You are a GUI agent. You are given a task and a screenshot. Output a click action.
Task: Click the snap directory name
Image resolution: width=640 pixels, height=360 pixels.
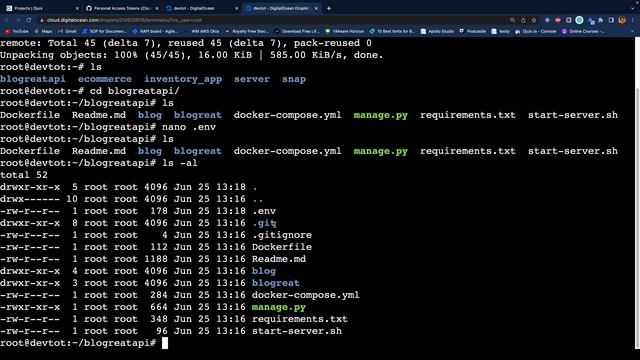tap(294, 79)
